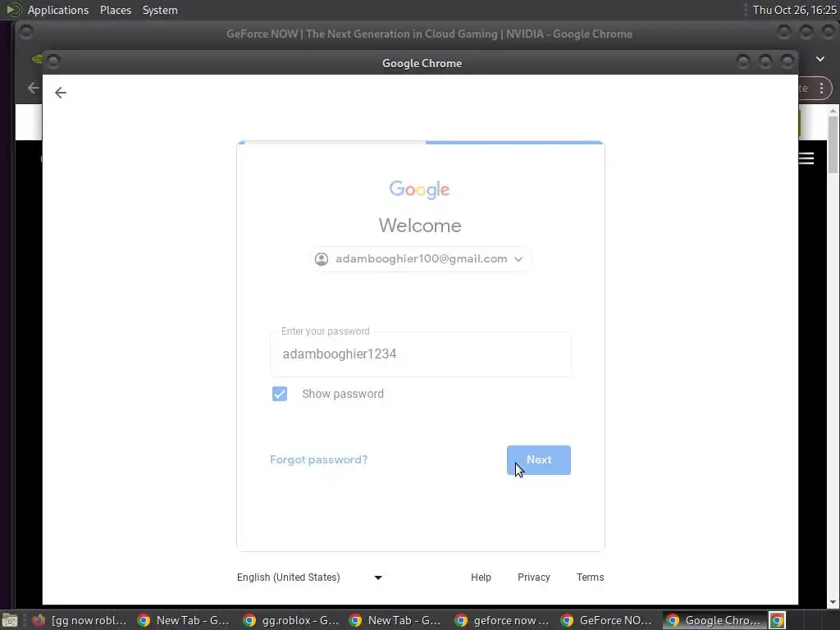Click the Google logo
The image size is (840, 630).
419,189
